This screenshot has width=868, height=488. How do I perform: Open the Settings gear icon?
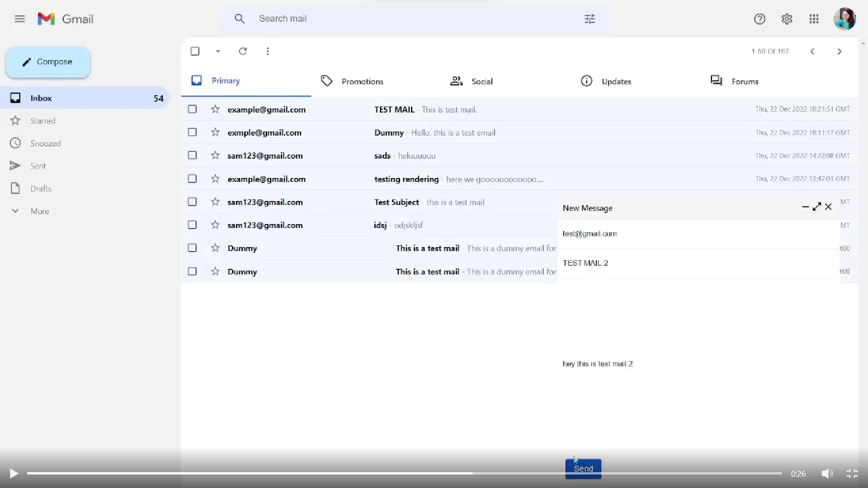[787, 19]
